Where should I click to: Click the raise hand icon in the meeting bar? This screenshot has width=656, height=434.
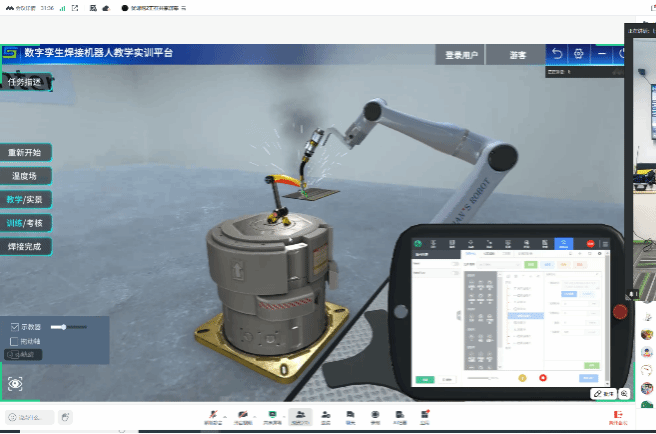point(65,416)
